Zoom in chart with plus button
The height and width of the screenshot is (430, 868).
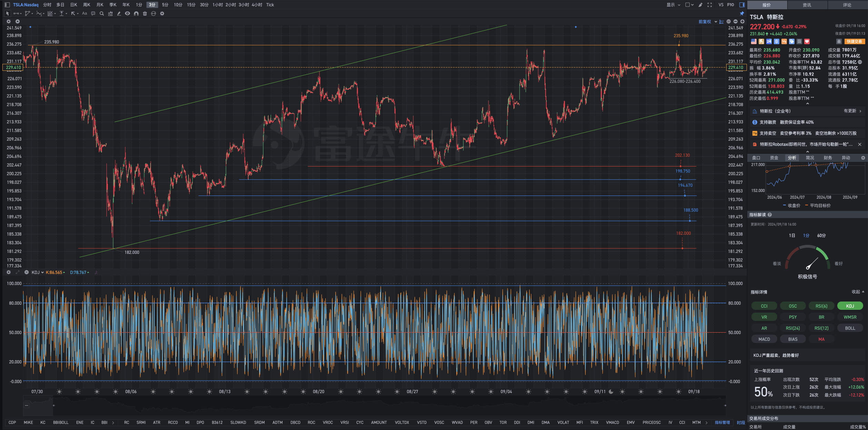pos(742,21)
